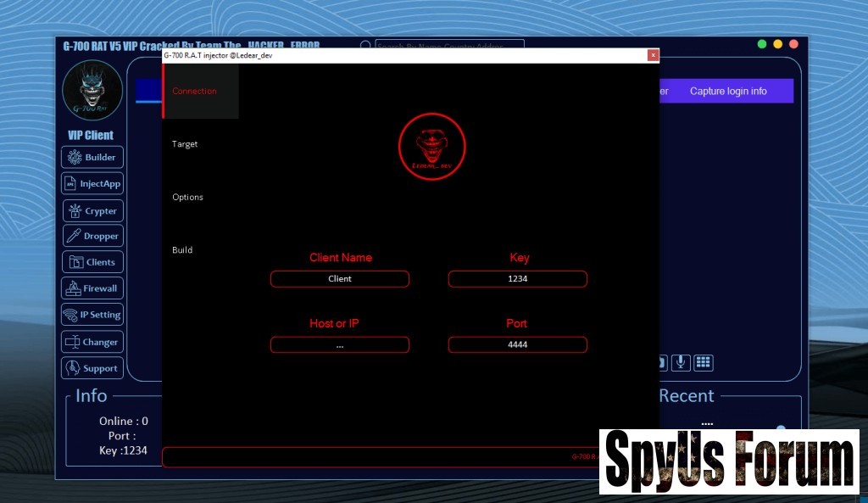Open the Clients folder icon
Image resolution: width=868 pixels, height=503 pixels.
(x=74, y=262)
